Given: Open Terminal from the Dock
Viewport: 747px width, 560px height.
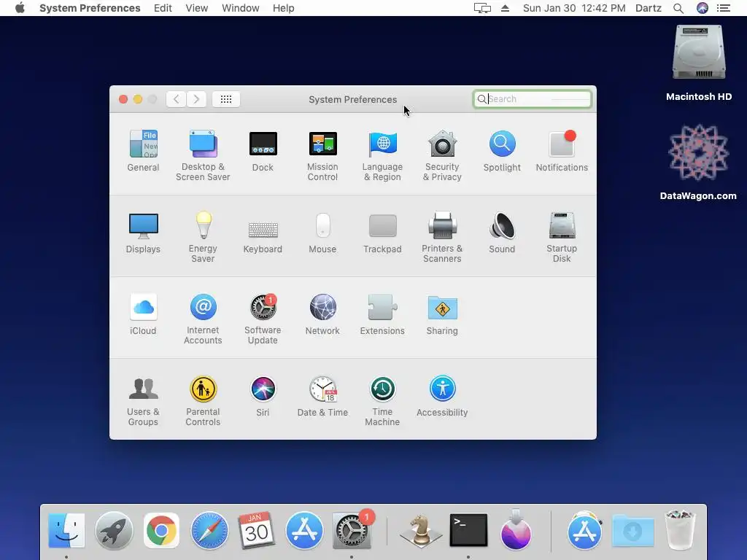Looking at the screenshot, I should [469, 530].
